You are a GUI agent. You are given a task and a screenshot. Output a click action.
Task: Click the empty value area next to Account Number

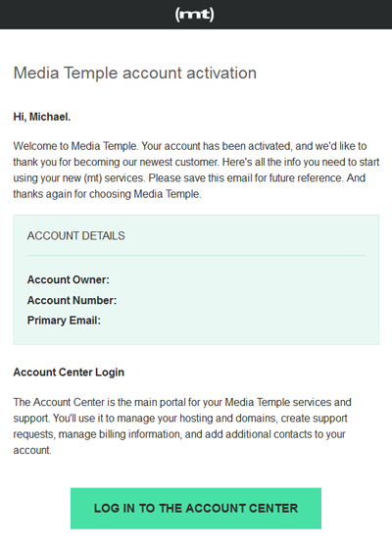pyautogui.click(x=241, y=300)
